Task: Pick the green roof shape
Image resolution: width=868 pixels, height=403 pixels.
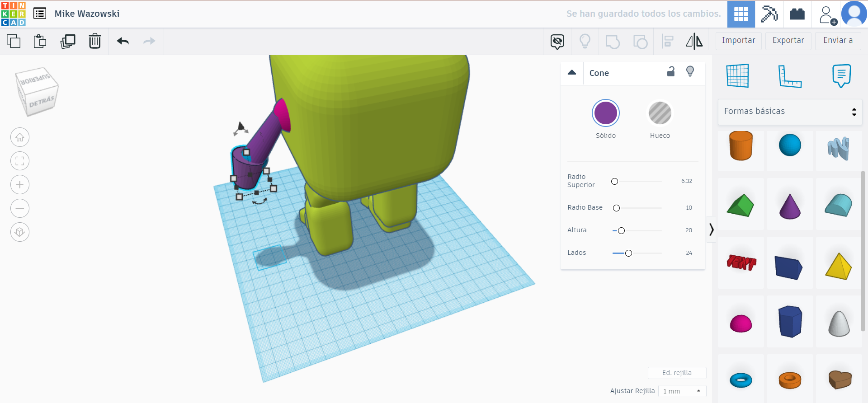Action: click(x=741, y=206)
